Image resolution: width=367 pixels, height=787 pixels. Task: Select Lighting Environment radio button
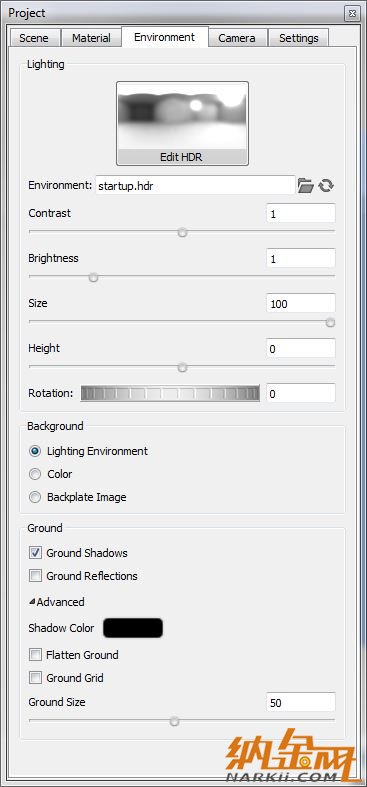(35, 451)
